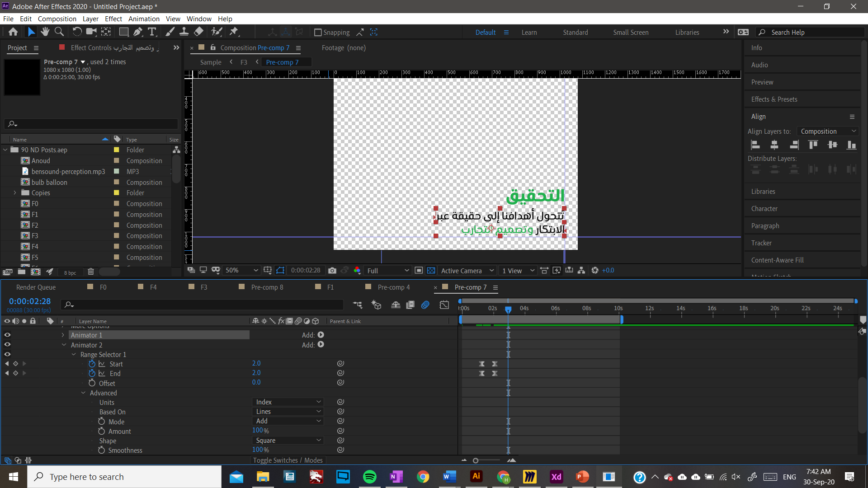
Task: Click the delete trash icon in Project panel
Action: 91,272
